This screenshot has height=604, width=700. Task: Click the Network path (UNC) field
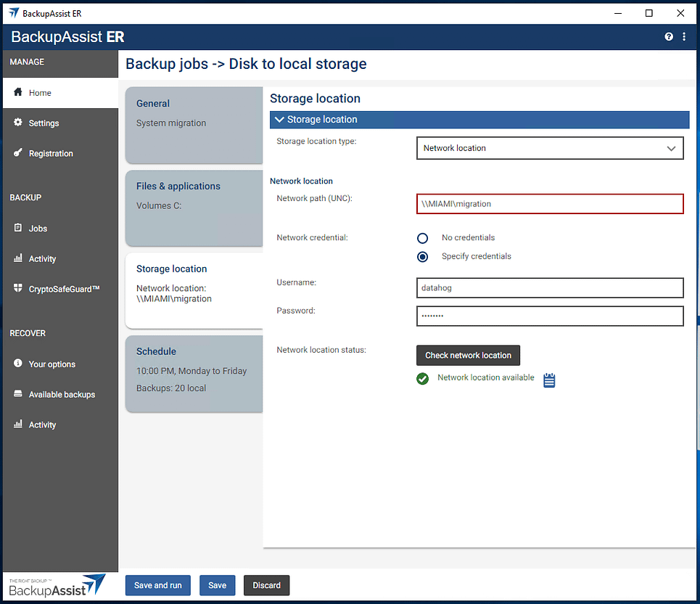click(x=550, y=204)
